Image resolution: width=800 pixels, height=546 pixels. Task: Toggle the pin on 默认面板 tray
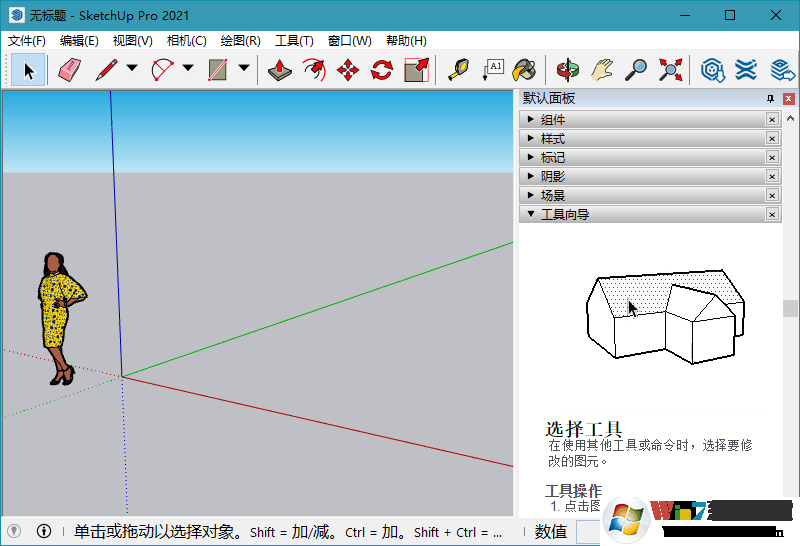pyautogui.click(x=770, y=98)
